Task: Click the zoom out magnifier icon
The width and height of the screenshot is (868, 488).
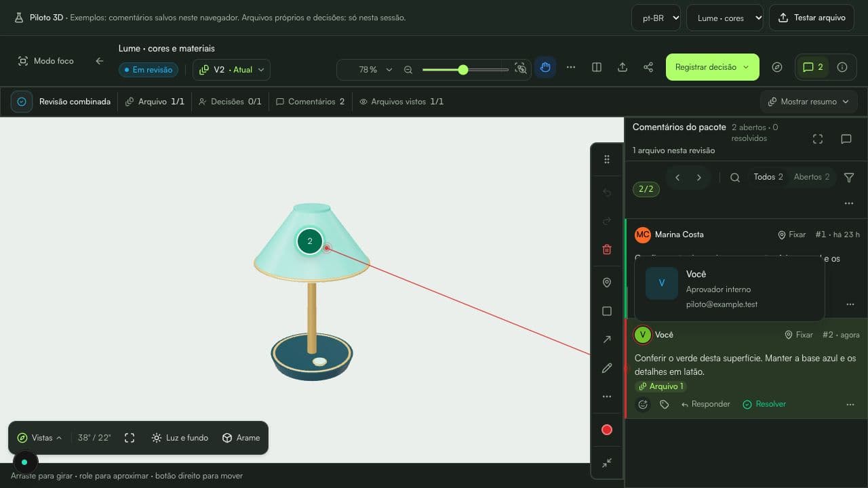Action: coord(408,69)
